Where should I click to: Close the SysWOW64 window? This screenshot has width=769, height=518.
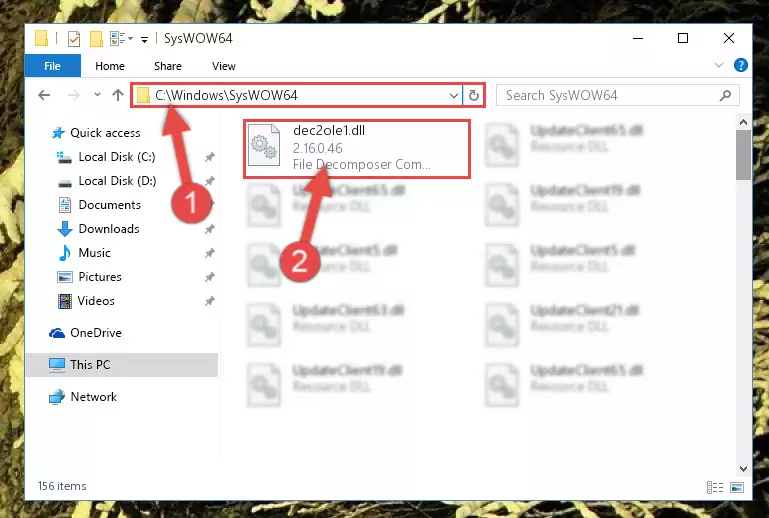tap(729, 38)
